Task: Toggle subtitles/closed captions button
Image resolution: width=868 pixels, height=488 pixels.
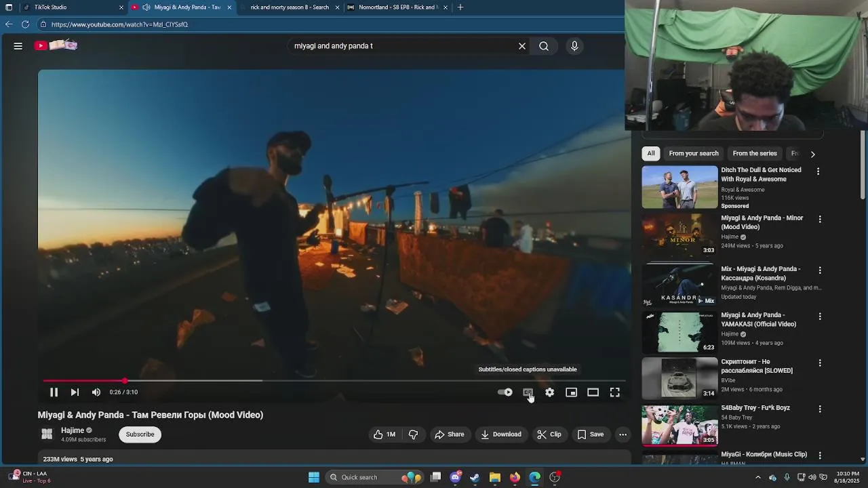Action: [x=528, y=392]
